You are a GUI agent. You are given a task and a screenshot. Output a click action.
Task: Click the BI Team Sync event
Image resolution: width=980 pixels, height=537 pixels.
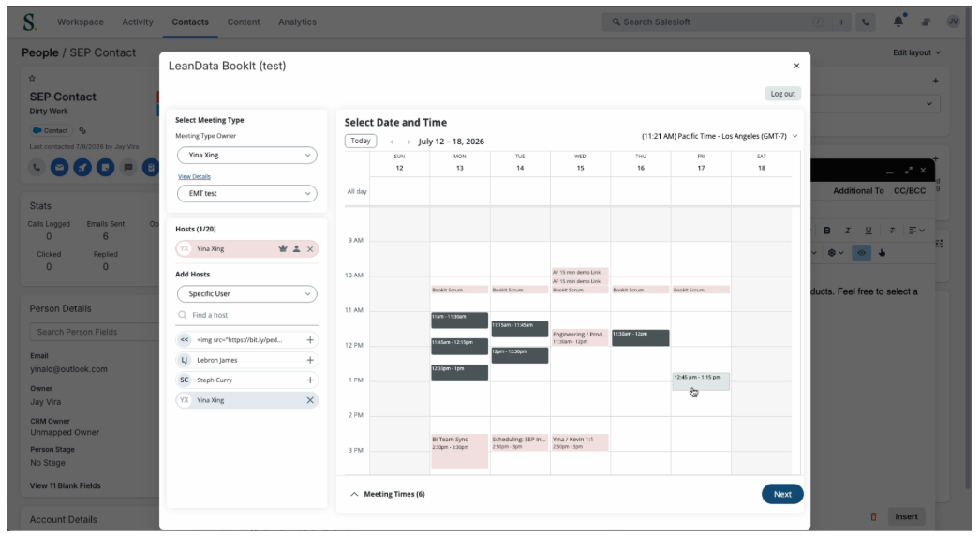pos(459,452)
